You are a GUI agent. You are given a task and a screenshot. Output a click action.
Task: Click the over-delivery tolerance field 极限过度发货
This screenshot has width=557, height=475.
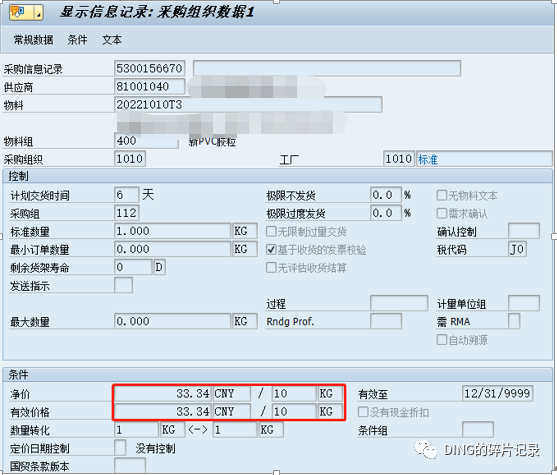pos(386,213)
